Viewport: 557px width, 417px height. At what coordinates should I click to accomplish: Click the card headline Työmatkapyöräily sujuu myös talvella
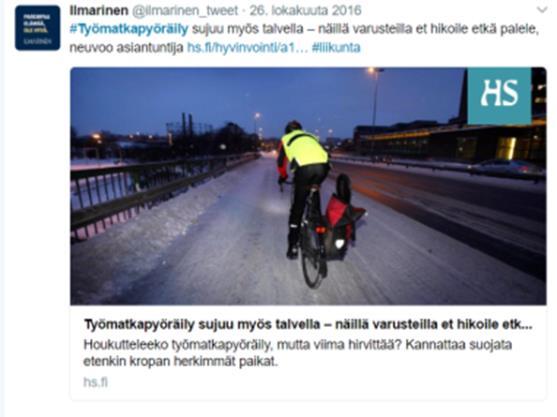[308, 324]
